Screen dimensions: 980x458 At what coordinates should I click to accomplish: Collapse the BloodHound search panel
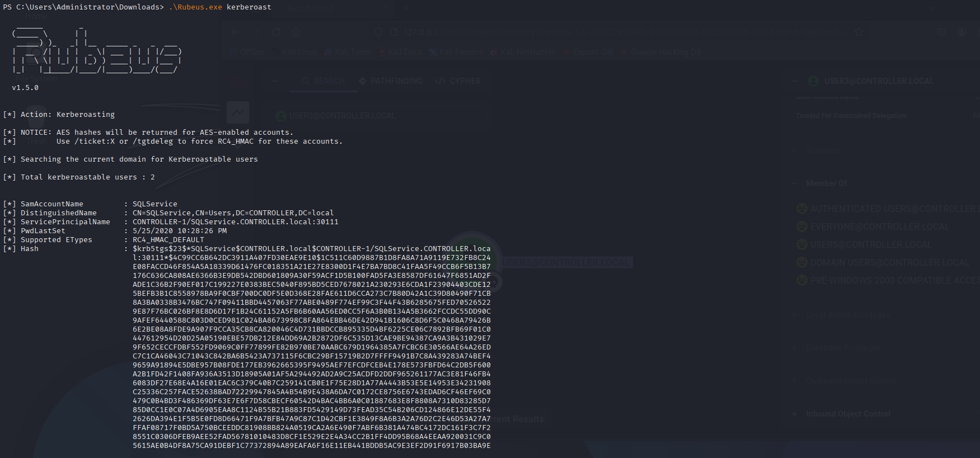274,81
